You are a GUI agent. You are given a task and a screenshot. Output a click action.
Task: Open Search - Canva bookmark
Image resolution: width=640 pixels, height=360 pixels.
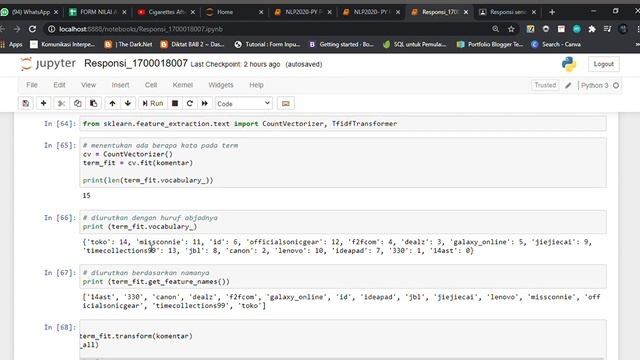[x=556, y=44]
